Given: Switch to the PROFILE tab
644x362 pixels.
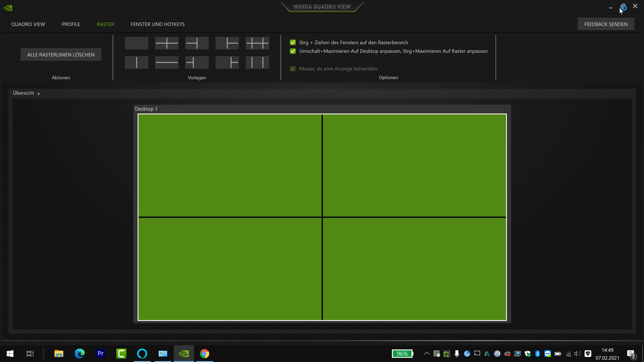Looking at the screenshot, I should tap(71, 24).
